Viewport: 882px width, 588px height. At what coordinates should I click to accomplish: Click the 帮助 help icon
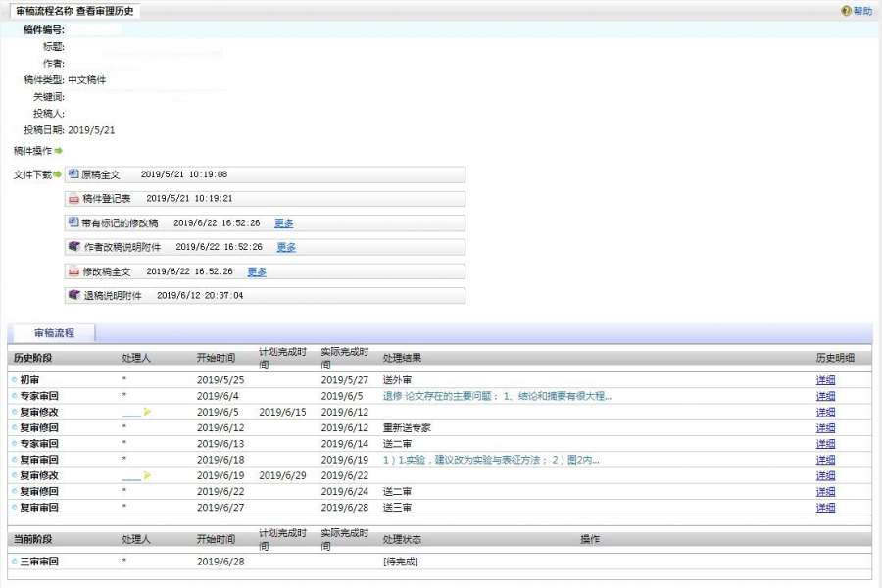[x=846, y=11]
